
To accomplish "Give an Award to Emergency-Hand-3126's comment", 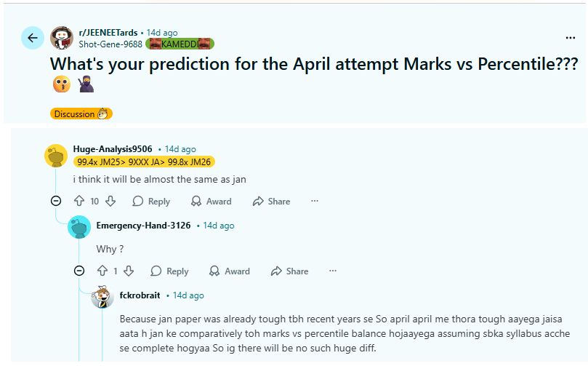I will pos(229,271).
